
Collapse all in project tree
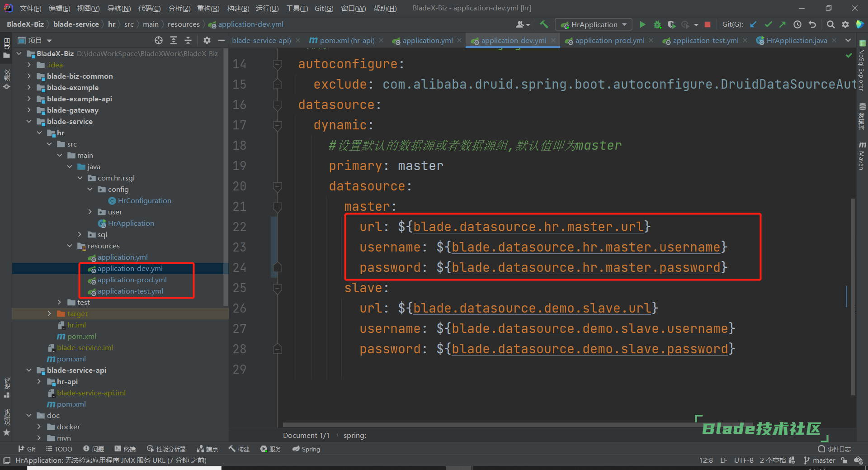[x=188, y=41]
